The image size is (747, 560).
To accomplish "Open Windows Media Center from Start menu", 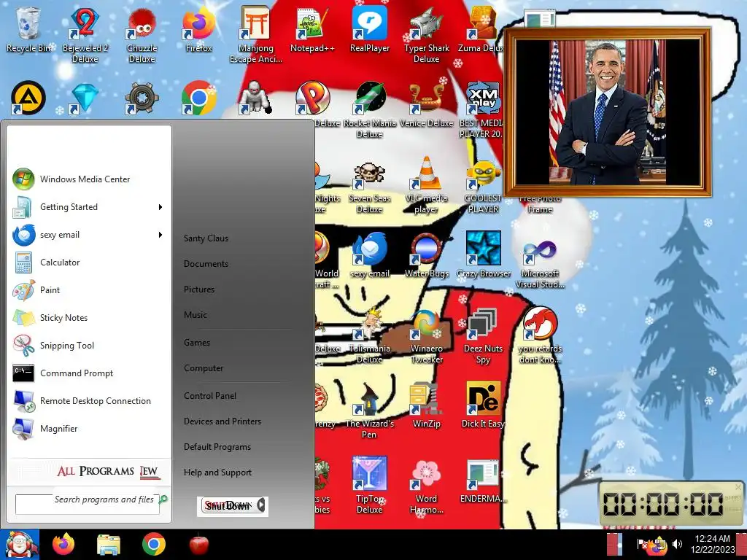I will [x=88, y=179].
